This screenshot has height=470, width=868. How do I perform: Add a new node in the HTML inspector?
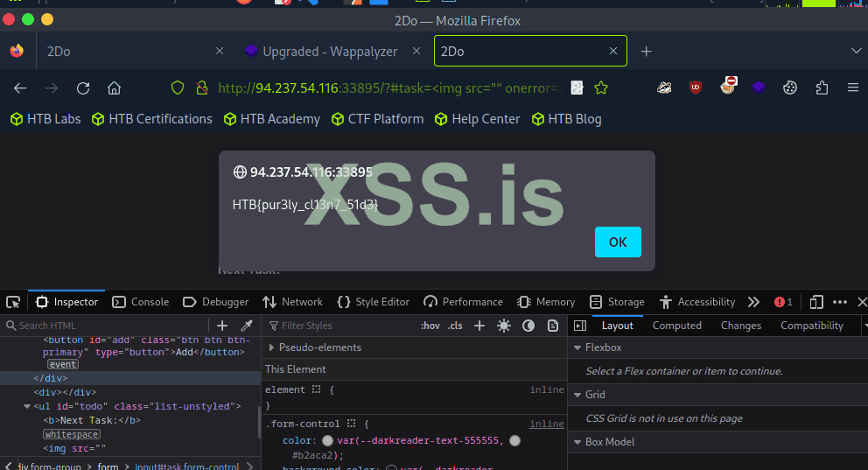(x=222, y=326)
